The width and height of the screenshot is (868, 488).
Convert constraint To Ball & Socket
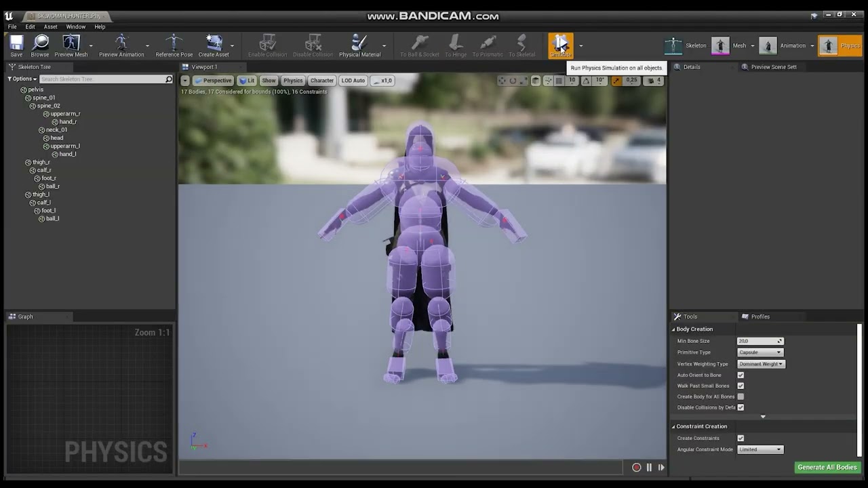pyautogui.click(x=420, y=46)
